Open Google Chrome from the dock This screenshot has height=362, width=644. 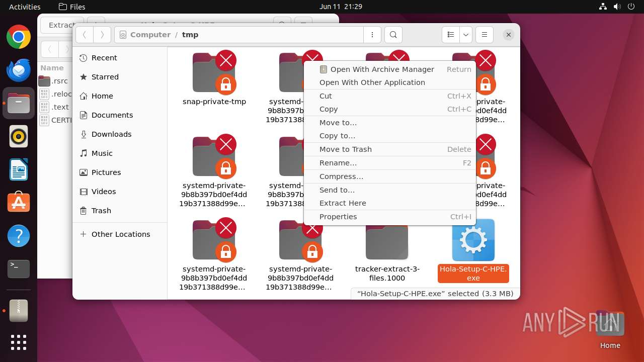19,37
